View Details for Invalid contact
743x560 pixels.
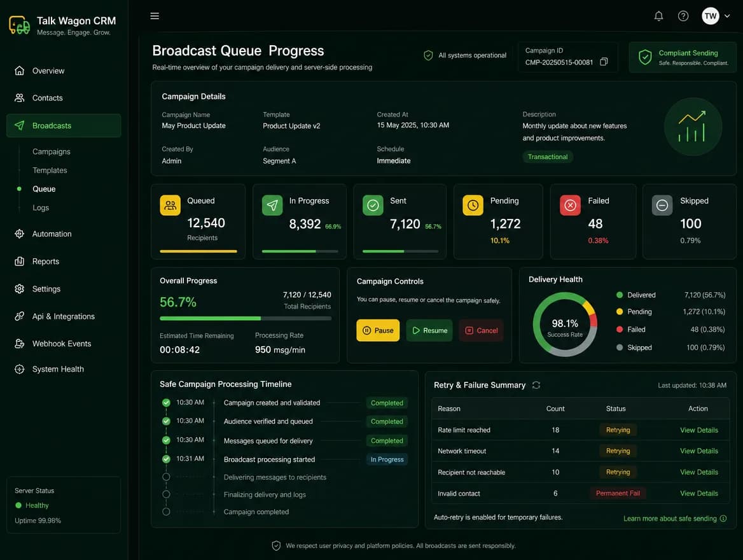699,494
